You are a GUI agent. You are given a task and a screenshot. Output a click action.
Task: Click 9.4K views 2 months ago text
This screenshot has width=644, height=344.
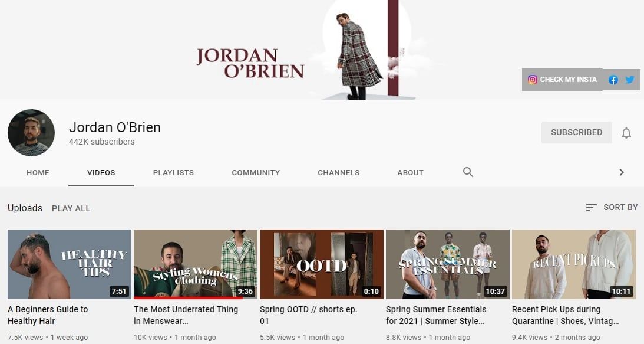(556, 338)
